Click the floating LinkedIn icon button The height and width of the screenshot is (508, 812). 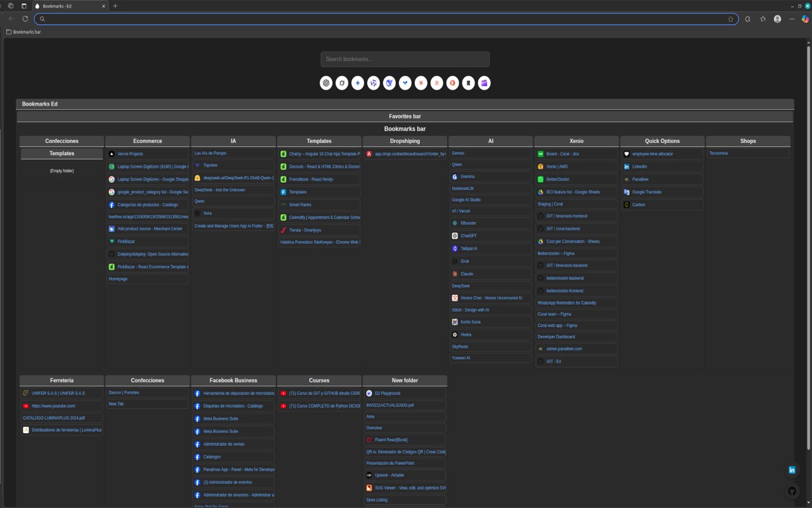pyautogui.click(x=792, y=470)
